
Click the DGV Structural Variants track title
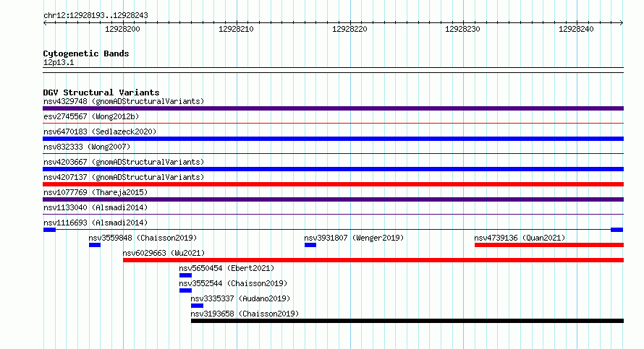[101, 92]
